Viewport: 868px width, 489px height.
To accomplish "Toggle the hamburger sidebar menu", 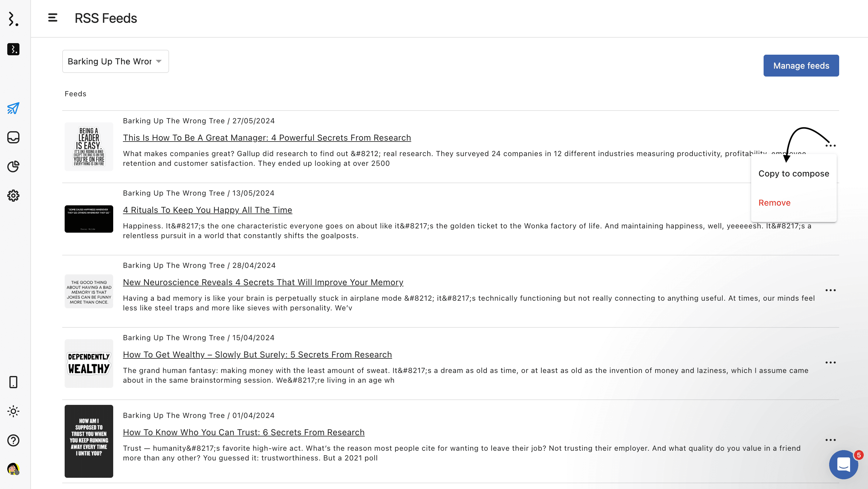I will (53, 18).
